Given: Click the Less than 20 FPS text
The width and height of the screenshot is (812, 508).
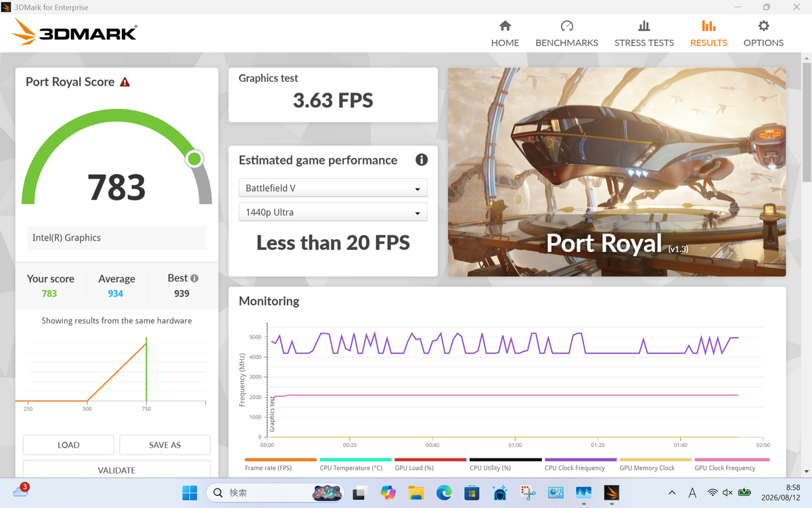Looking at the screenshot, I should pos(333,242).
